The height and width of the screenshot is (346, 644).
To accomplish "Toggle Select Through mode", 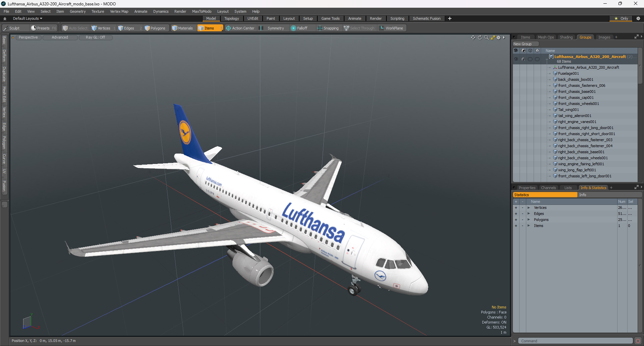I will pyautogui.click(x=359, y=28).
